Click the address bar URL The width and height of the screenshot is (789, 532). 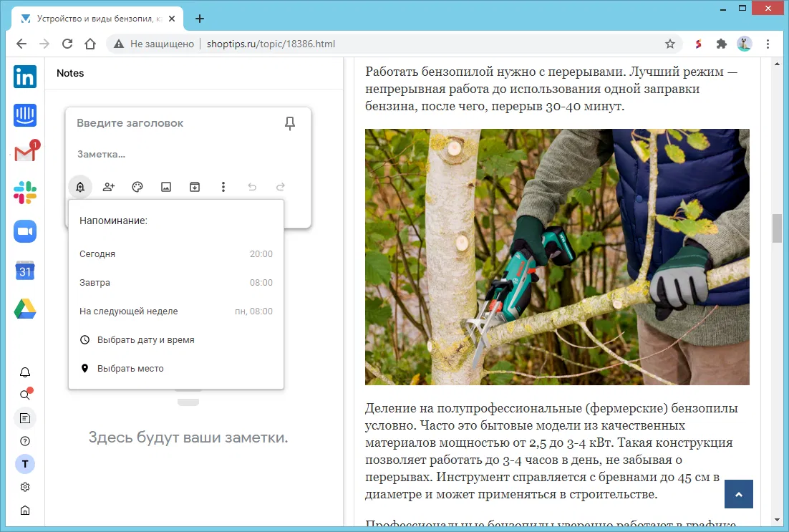coord(271,44)
